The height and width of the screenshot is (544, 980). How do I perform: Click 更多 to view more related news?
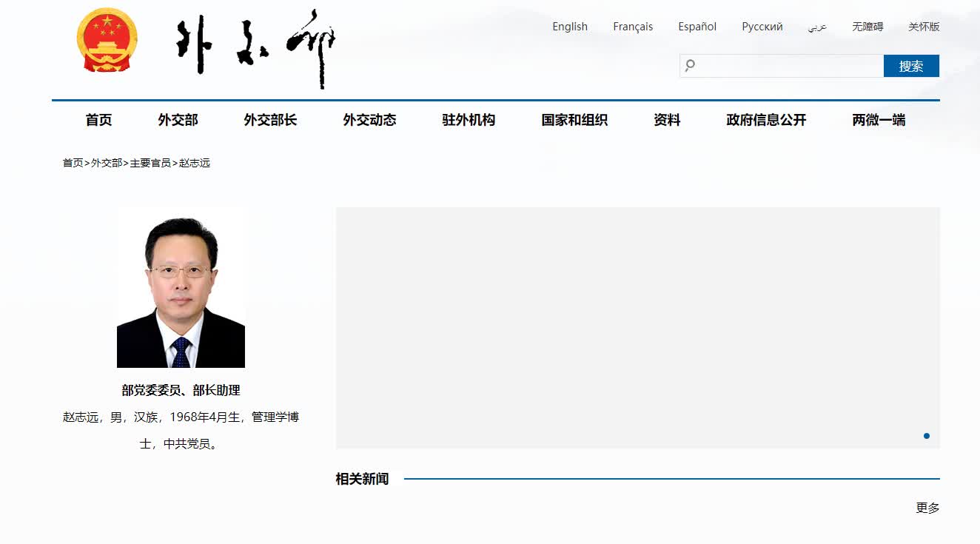click(x=927, y=508)
